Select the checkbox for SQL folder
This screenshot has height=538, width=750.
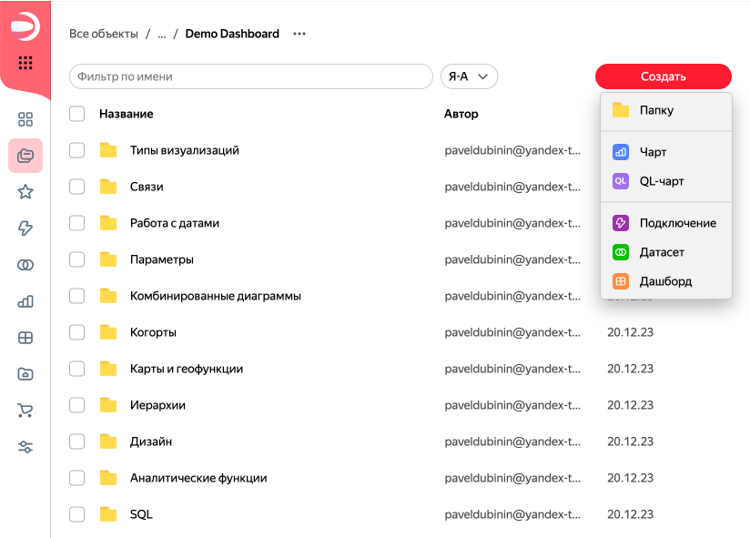[77, 514]
